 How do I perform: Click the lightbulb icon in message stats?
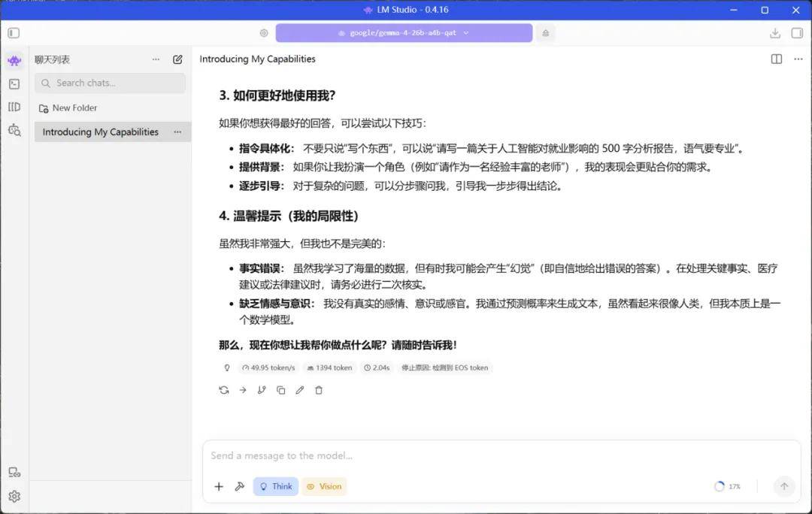coord(227,367)
